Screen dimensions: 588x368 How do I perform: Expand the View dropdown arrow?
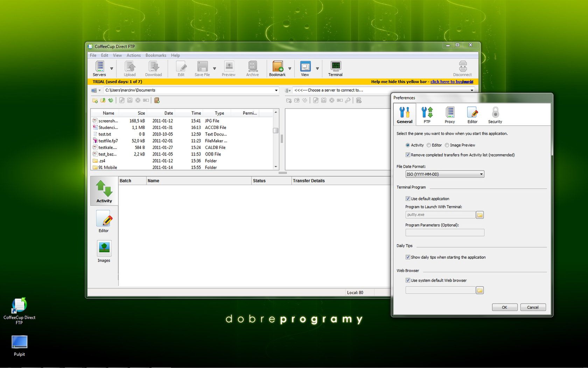317,69
